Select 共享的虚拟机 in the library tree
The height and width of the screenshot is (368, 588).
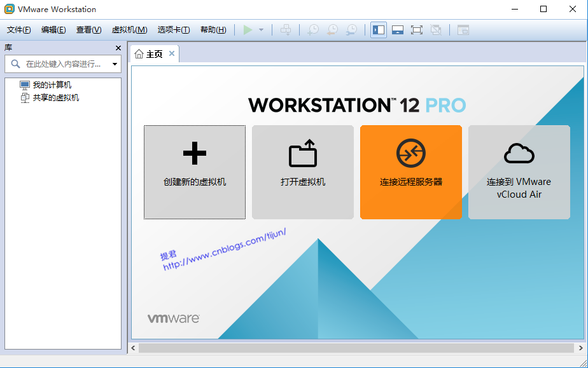56,98
